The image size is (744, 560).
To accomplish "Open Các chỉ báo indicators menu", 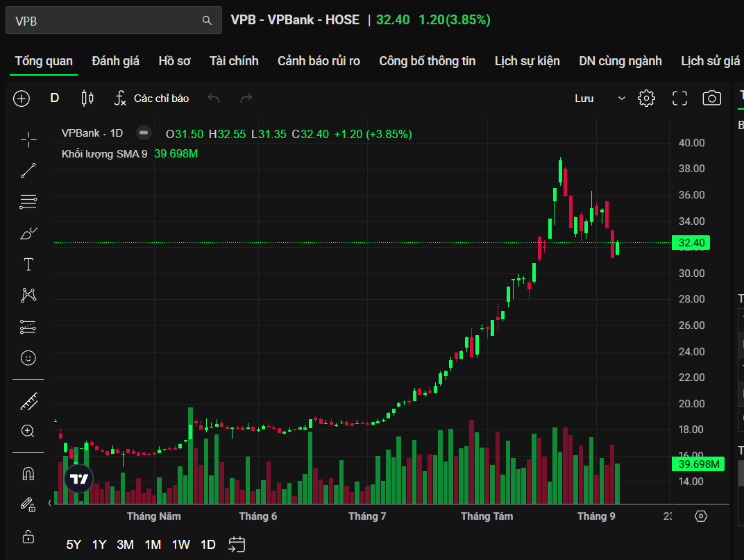I will (151, 99).
